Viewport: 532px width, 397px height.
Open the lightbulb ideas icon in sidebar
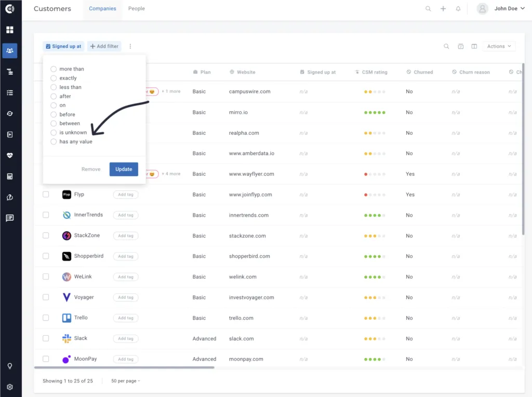pos(10,366)
